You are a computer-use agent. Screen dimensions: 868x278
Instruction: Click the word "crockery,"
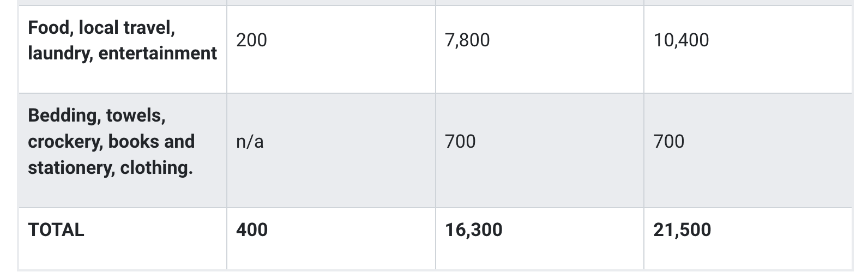[x=65, y=142]
